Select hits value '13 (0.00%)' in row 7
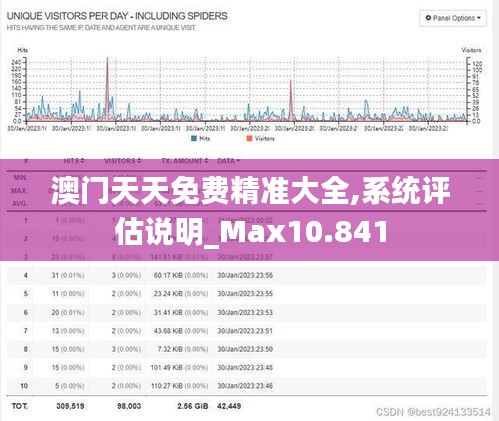This screenshot has height=421, width=499. 68,331
